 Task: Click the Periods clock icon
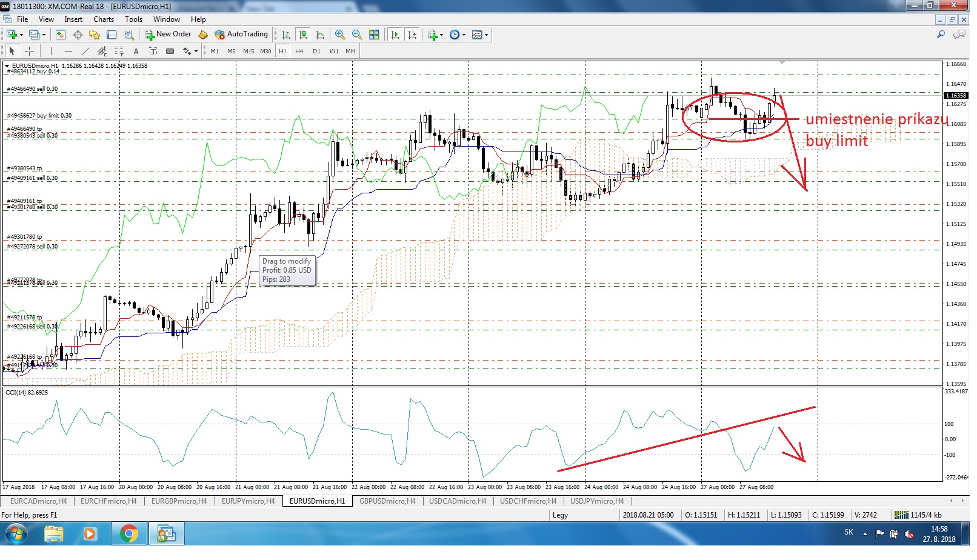point(455,35)
